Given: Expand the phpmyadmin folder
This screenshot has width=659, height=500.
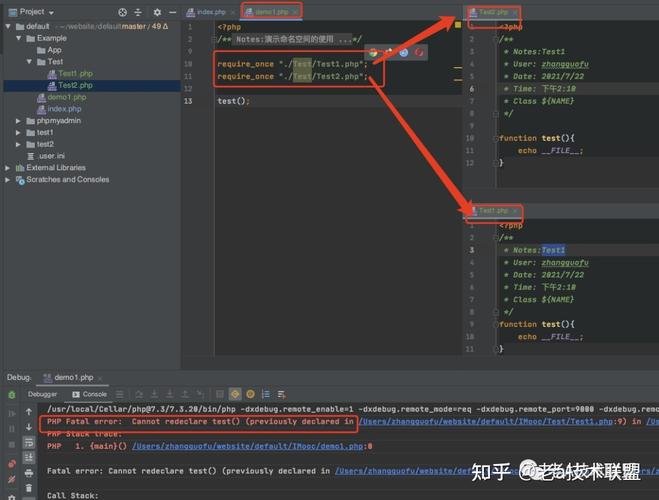Looking at the screenshot, I should tap(18, 121).
